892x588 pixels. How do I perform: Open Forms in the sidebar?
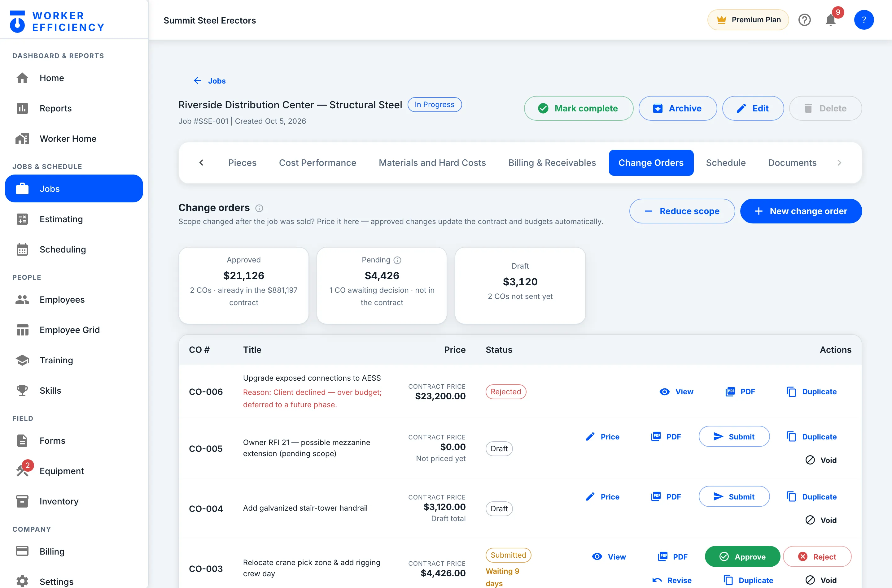click(74, 441)
